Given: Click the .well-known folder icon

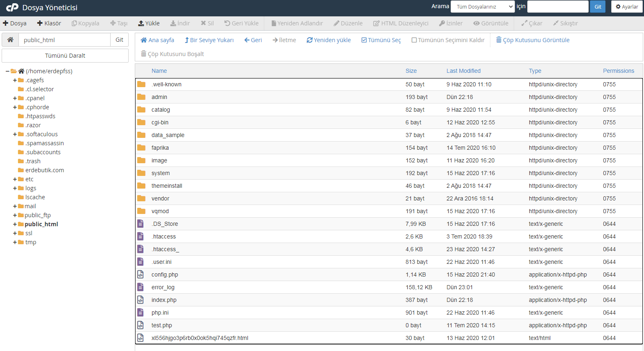Looking at the screenshot, I should click(x=141, y=84).
